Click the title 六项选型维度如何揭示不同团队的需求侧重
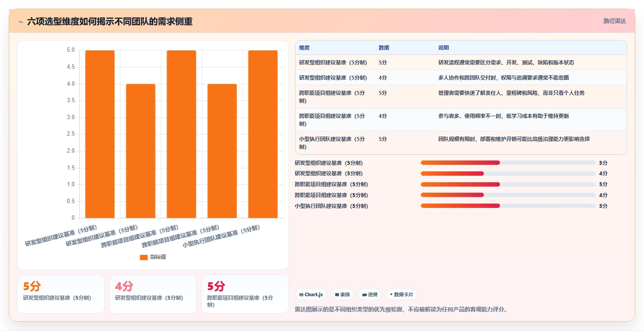 [x=110, y=21]
